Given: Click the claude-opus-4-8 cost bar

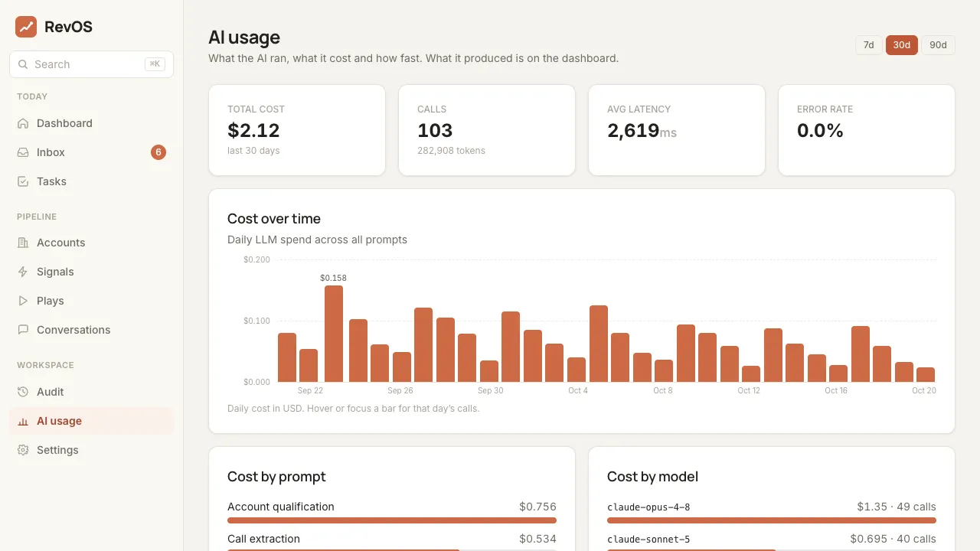Looking at the screenshot, I should click(772, 520).
